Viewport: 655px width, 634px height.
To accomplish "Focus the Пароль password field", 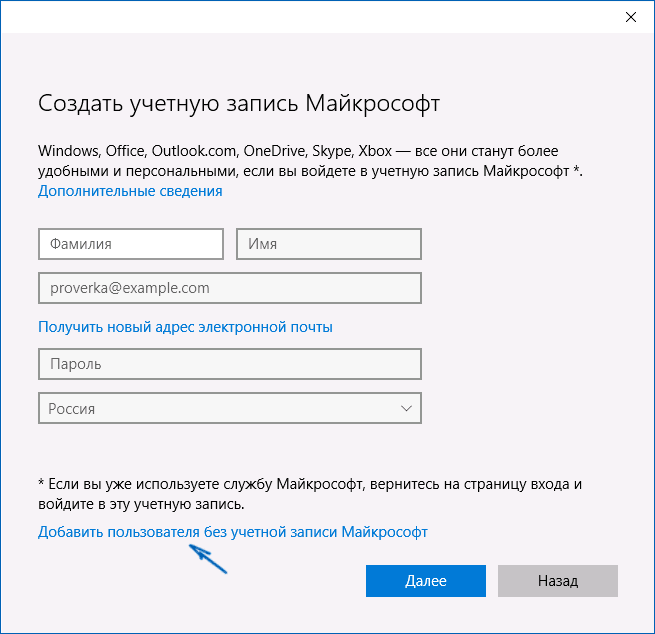I will tap(229, 364).
